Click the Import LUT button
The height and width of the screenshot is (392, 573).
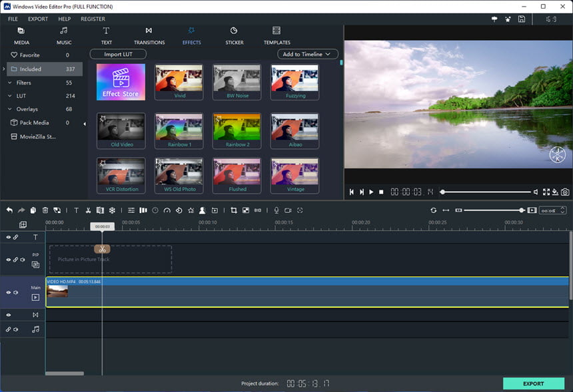coord(118,54)
